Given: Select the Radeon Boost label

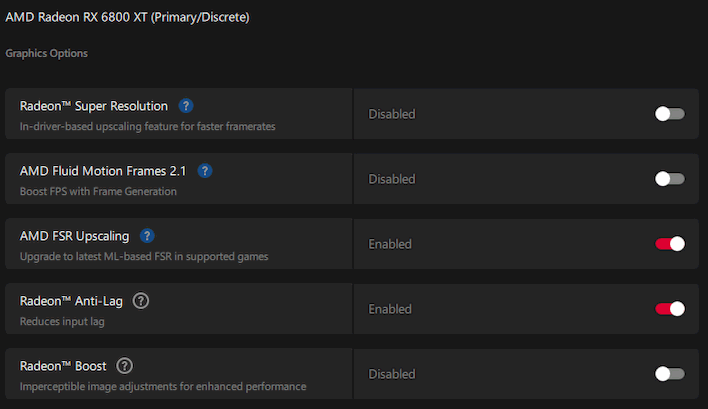Looking at the screenshot, I should 63,366.
